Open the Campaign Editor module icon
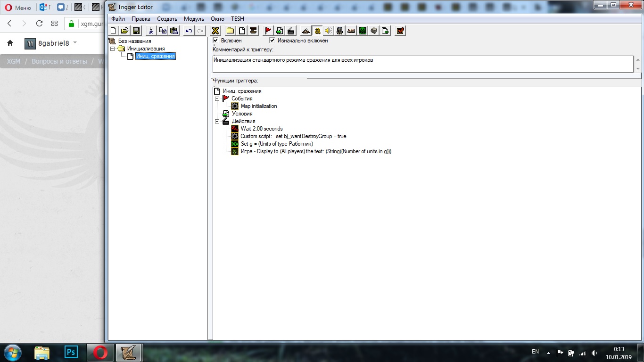644x362 pixels. point(351,31)
